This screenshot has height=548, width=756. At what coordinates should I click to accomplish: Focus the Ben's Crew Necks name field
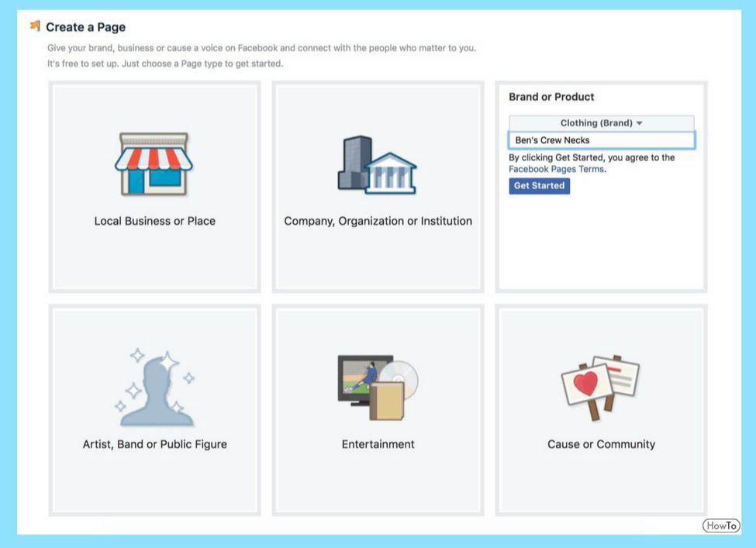coord(601,140)
